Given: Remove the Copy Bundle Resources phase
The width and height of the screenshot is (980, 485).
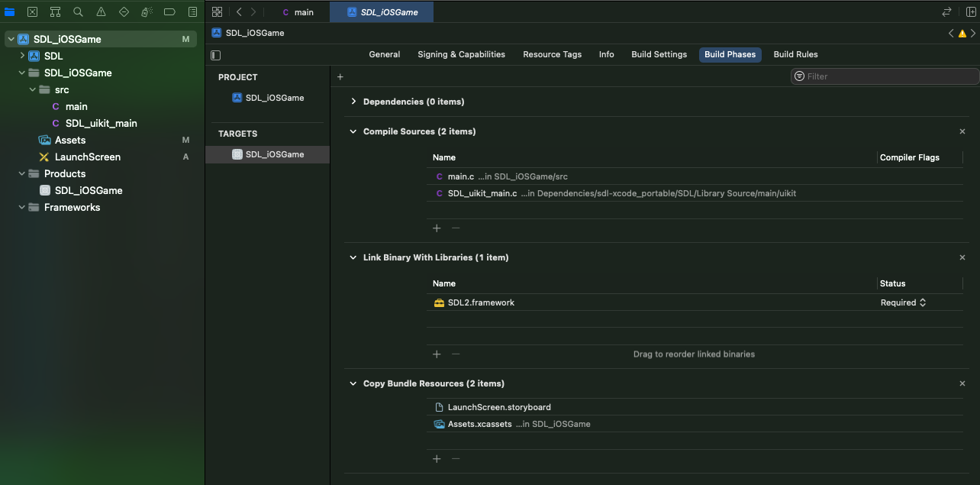Looking at the screenshot, I should pos(962,383).
